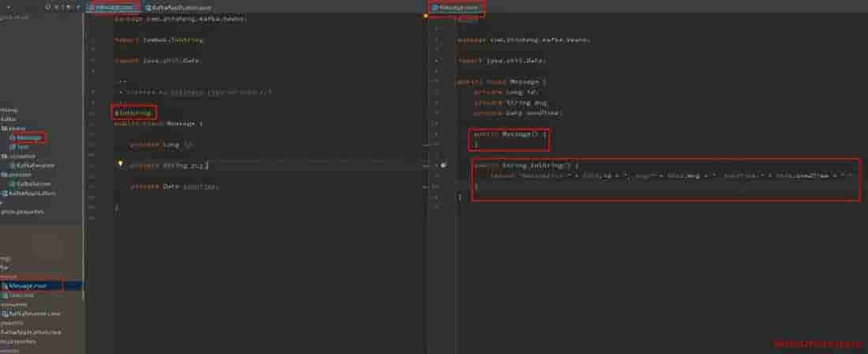The width and height of the screenshot is (868, 354).
Task: Select KafkaApplication.class in the target folder
Action: (x=31, y=332)
